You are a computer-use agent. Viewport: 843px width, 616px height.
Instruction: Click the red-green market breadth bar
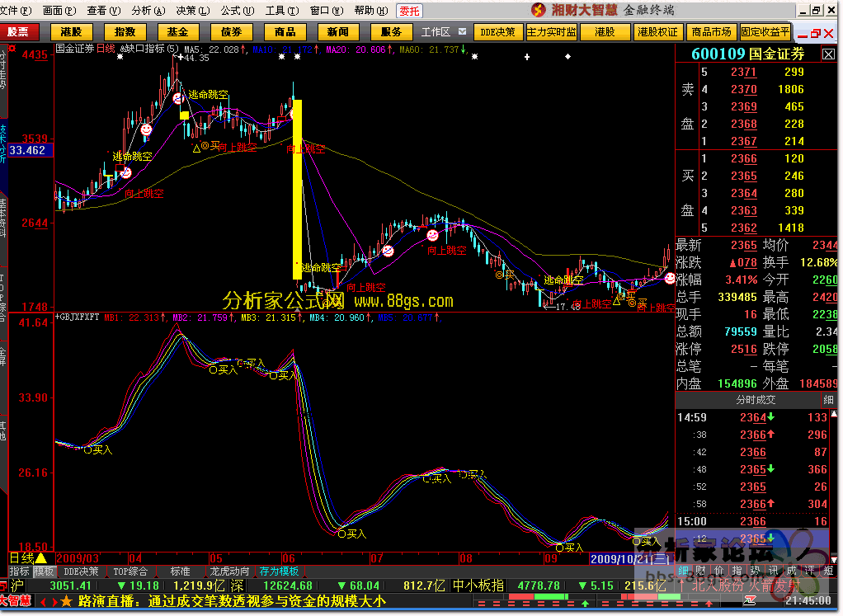pos(540,597)
